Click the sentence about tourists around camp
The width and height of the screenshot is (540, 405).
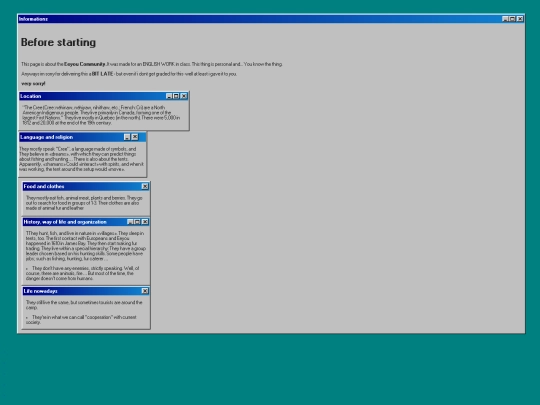click(84, 305)
